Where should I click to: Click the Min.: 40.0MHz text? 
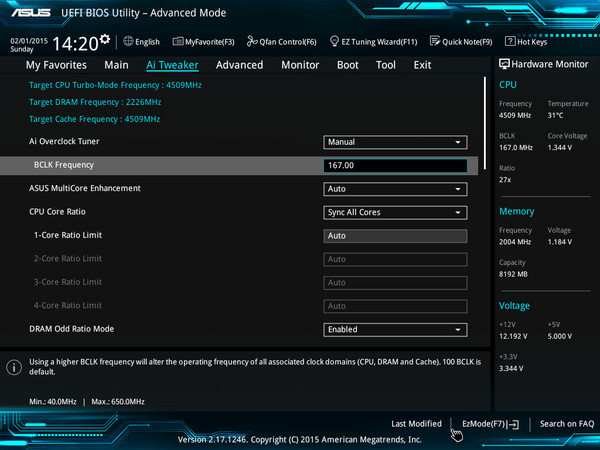click(53, 402)
